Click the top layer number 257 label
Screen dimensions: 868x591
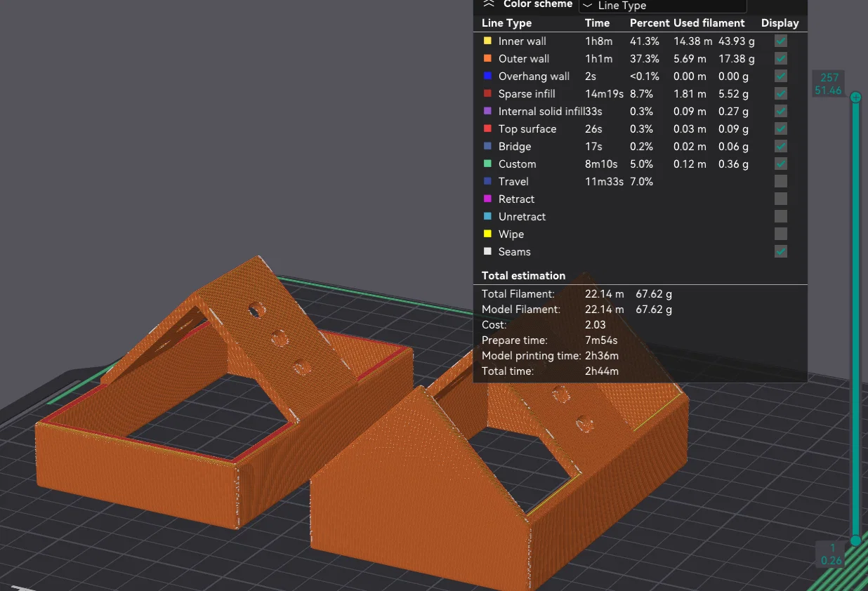click(829, 77)
